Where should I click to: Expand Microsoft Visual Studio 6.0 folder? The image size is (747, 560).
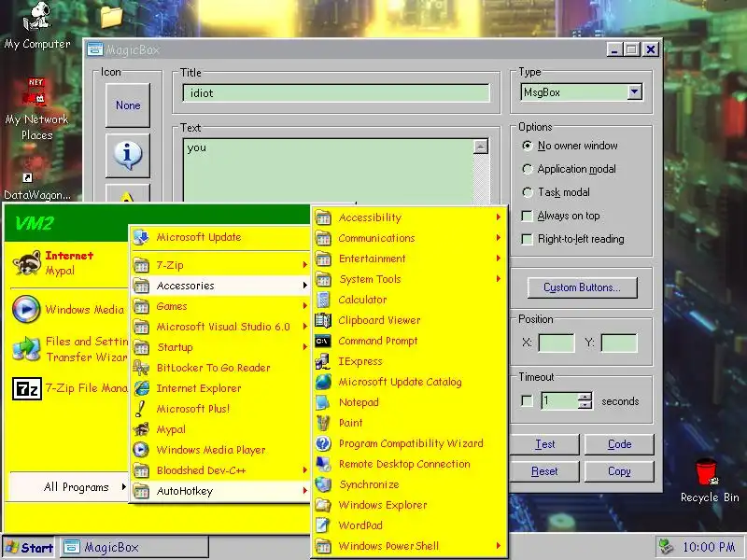click(x=220, y=326)
